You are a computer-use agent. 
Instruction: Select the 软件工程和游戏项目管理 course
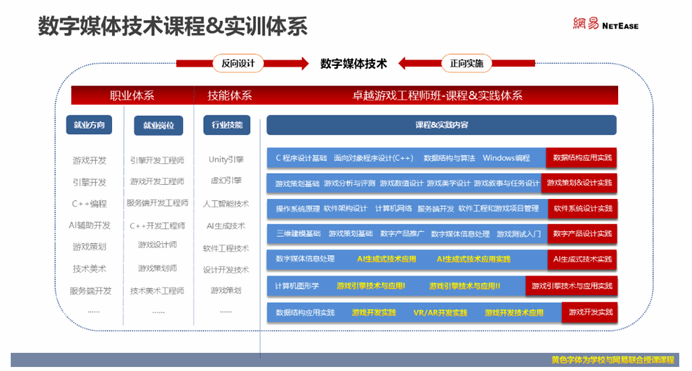pos(499,208)
